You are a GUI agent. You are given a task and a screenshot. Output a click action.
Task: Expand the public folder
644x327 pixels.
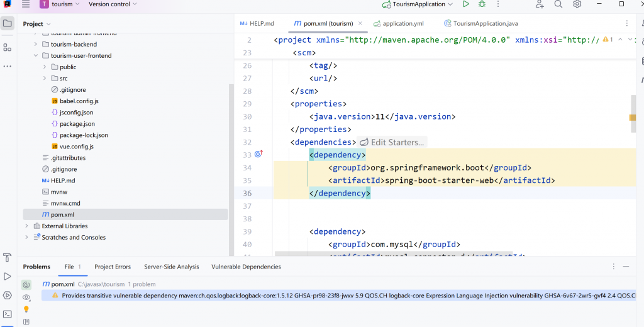point(45,67)
